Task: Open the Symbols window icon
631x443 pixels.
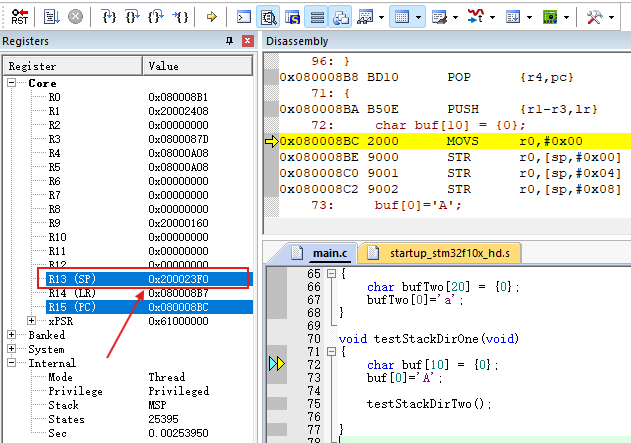Action: [x=293, y=17]
